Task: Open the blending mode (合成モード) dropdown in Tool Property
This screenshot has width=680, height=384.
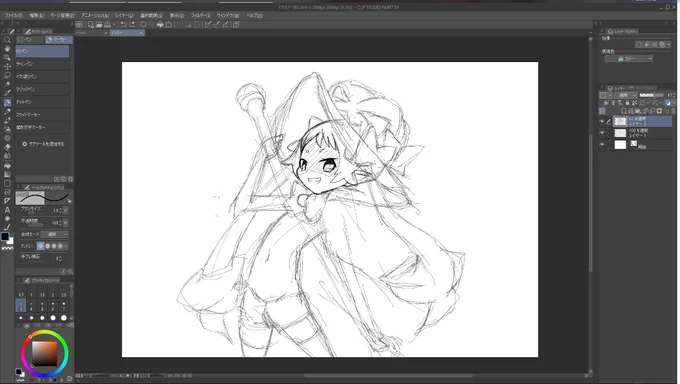Action: point(55,234)
